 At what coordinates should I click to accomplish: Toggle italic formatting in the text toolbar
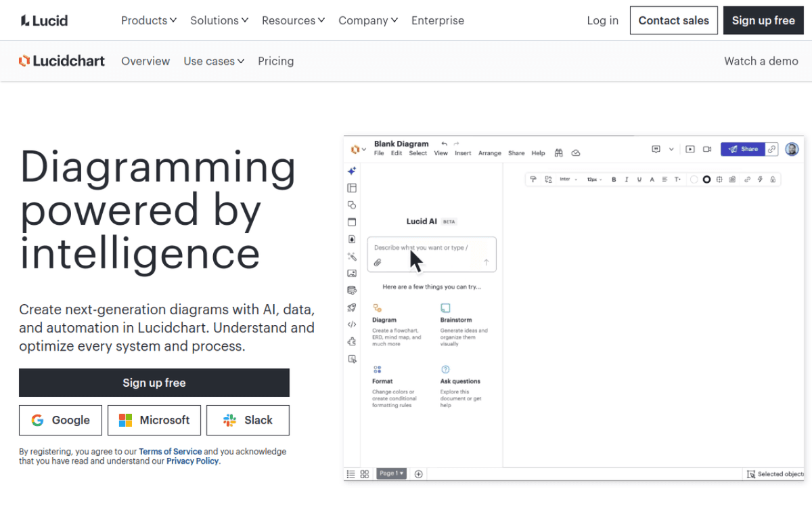[x=627, y=179]
